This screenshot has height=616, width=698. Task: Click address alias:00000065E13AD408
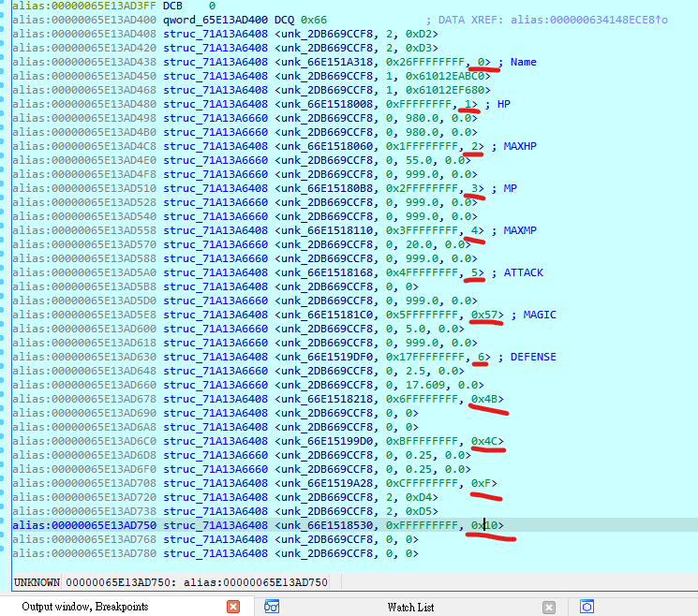pos(84,34)
